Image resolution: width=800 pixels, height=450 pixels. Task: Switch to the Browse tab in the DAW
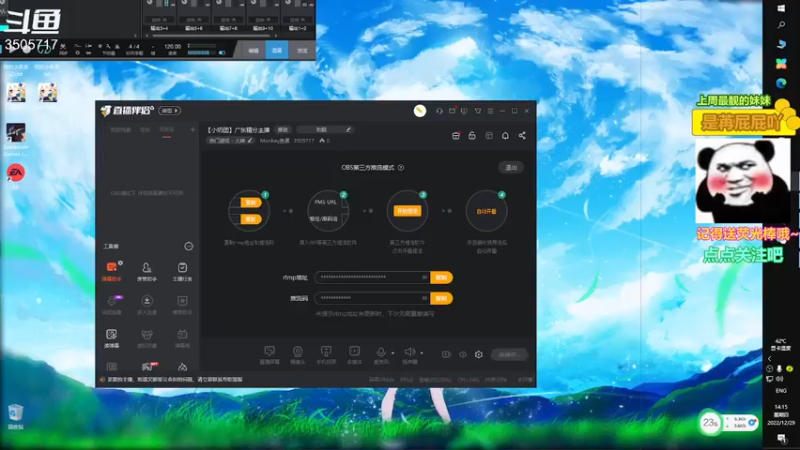302,51
